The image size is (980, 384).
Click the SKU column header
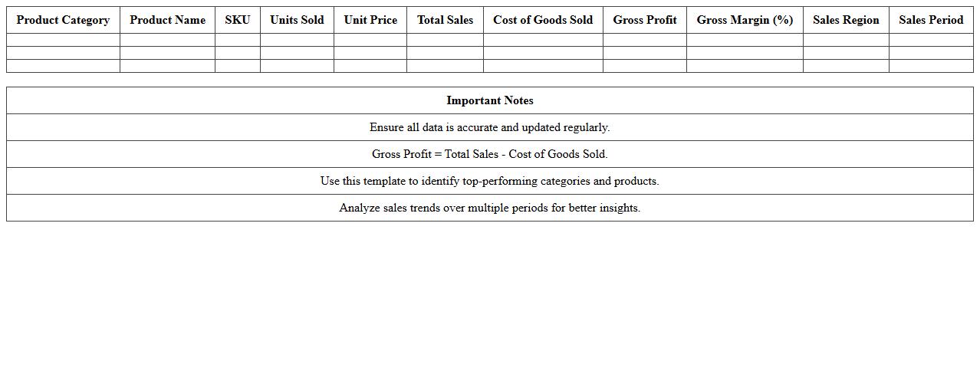(238, 20)
